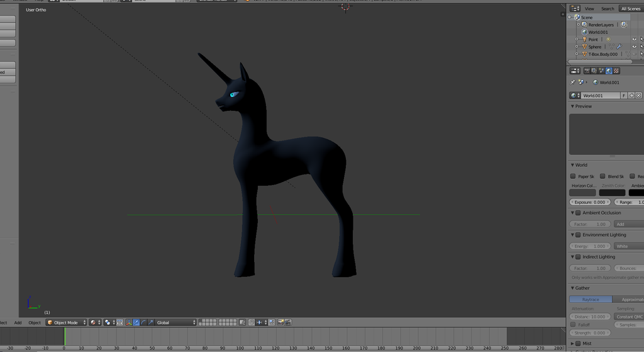Click the scene icon in the properties breadcrumb
Viewport: 644px width, 352px height.
pyautogui.click(x=581, y=82)
